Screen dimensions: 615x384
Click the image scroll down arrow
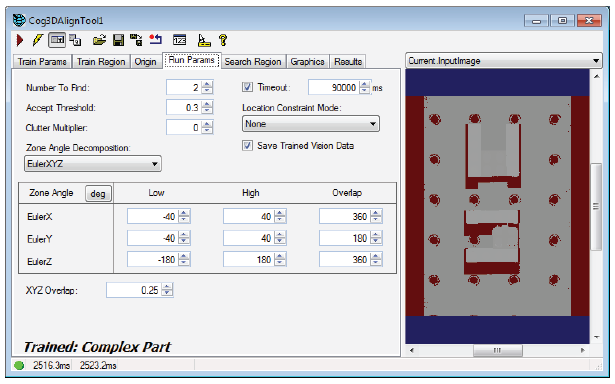(x=596, y=337)
